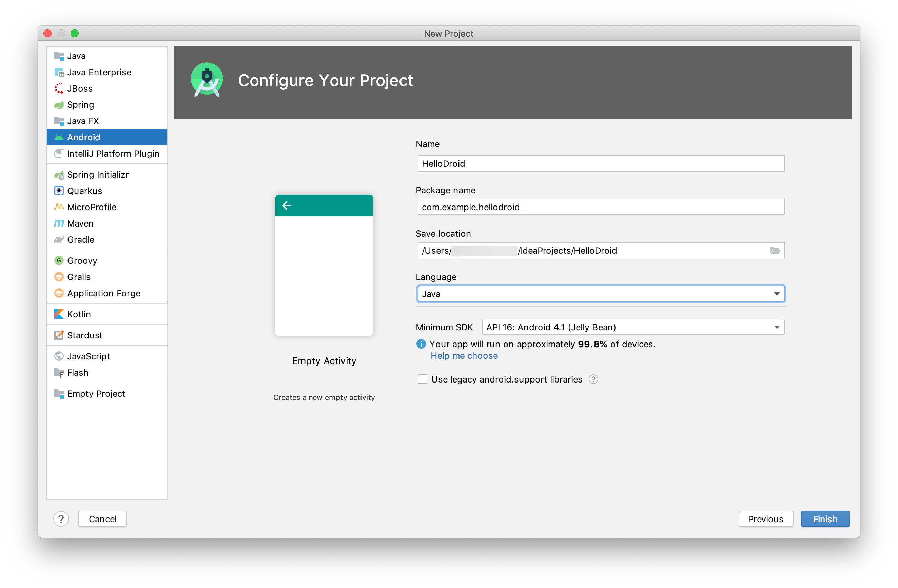Select the Application Forge icon
Image resolution: width=898 pixels, height=588 pixels.
coord(59,293)
